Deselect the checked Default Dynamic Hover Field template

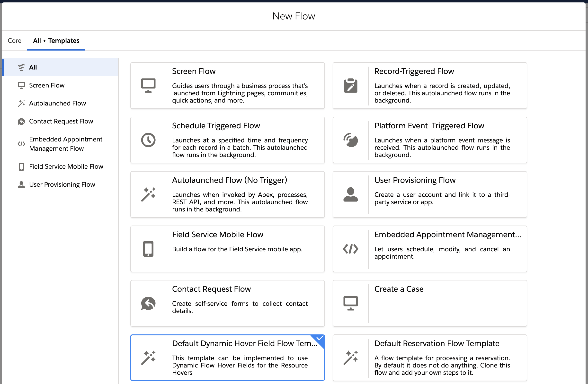click(227, 358)
